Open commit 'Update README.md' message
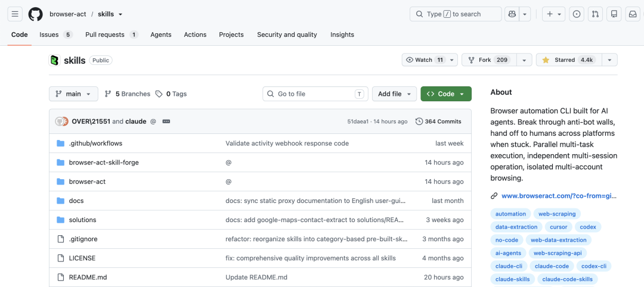The image size is (644, 287). click(x=256, y=277)
